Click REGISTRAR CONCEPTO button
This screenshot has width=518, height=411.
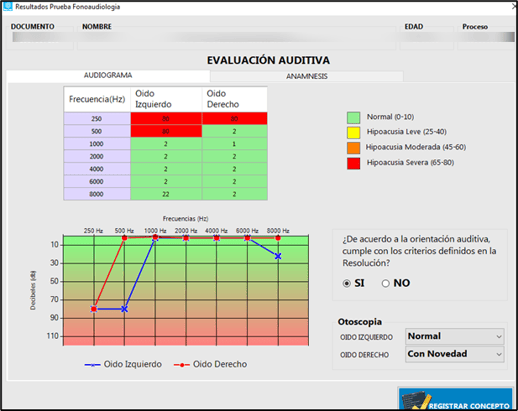click(x=456, y=399)
